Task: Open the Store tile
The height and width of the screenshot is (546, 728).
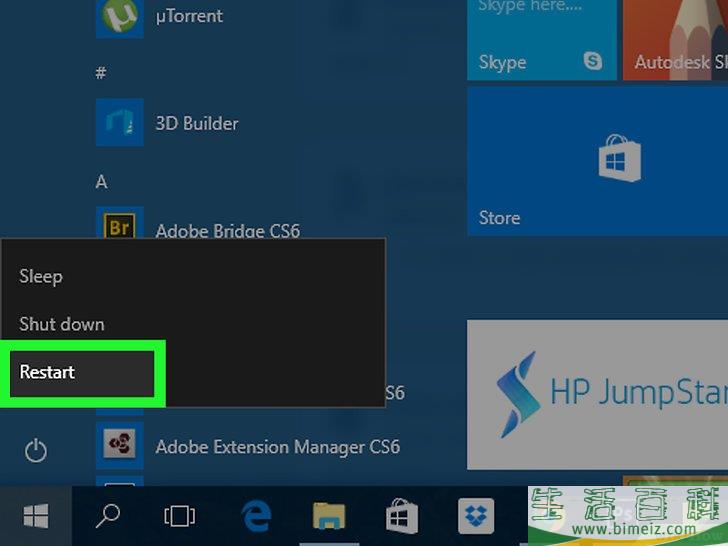Action: 597,161
